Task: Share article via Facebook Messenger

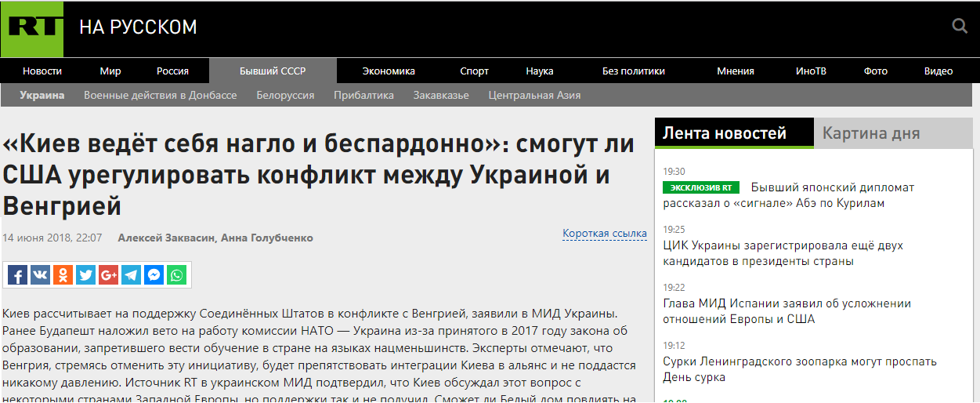Action: point(154,274)
